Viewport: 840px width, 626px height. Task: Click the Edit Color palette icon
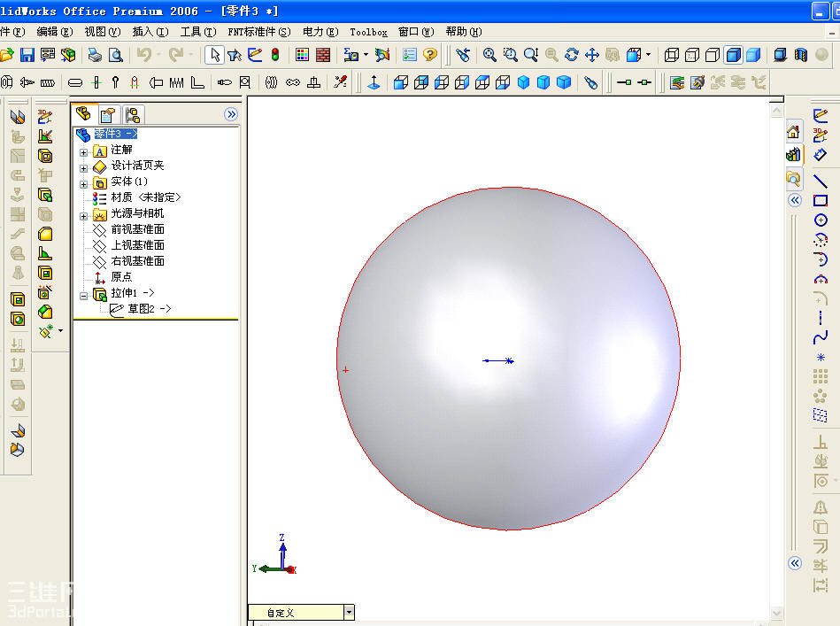pyautogui.click(x=302, y=55)
